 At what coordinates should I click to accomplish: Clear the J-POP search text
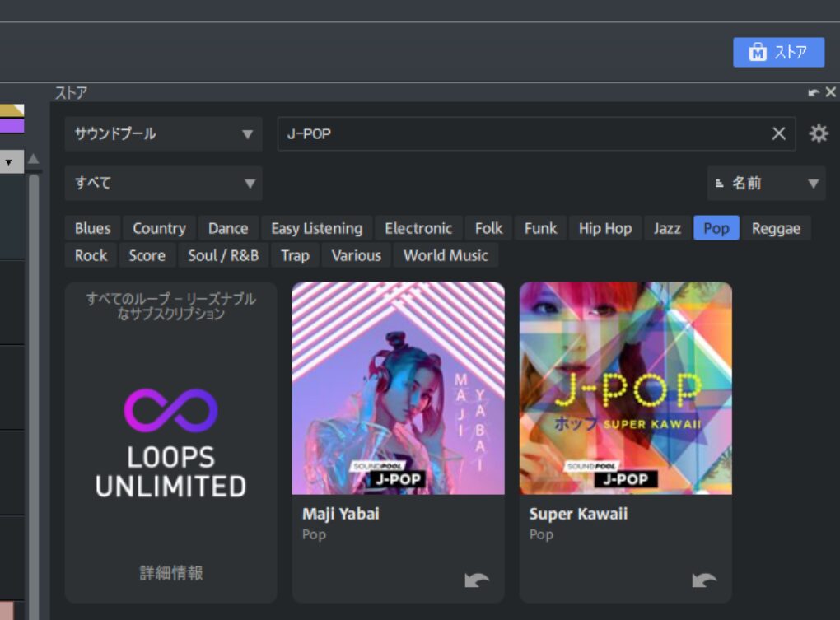[x=779, y=133]
